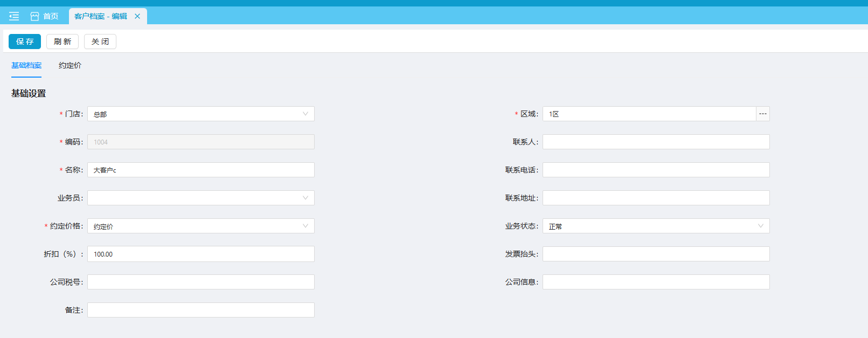Click into the 折扣 (%) field
868x338 pixels.
(200, 254)
